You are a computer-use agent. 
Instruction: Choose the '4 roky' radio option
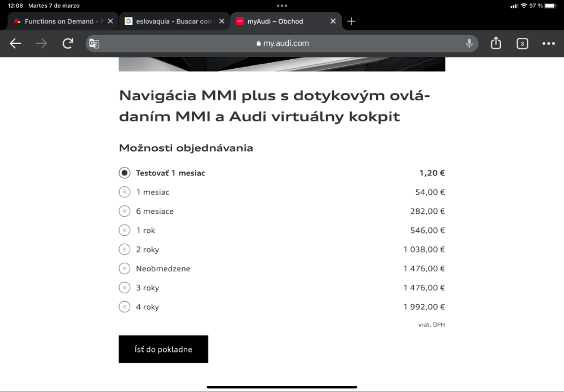[125, 307]
